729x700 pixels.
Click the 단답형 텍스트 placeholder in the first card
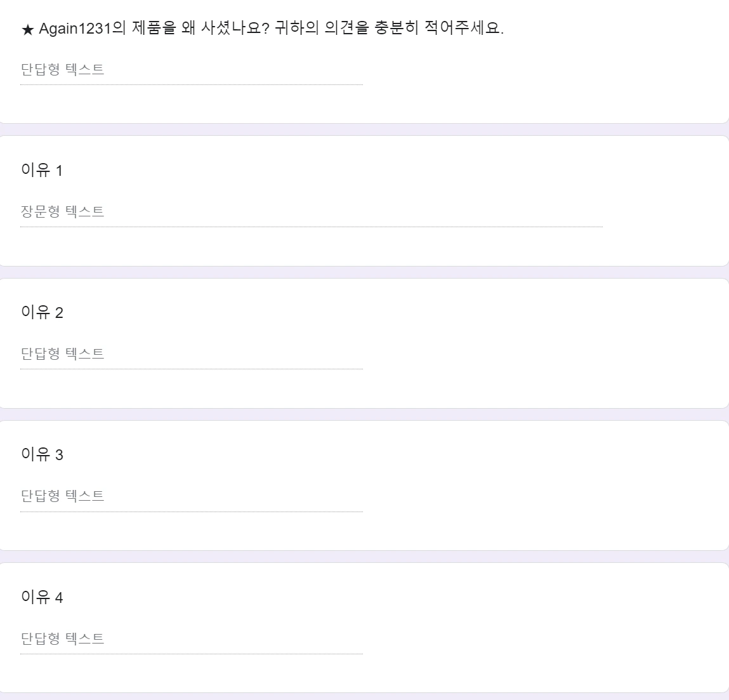[63, 70]
